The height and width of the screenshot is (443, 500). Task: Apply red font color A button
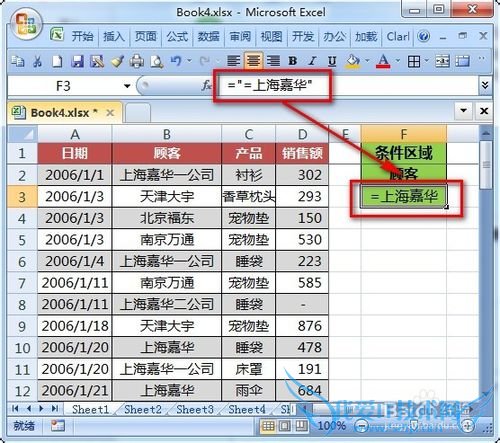tap(383, 61)
